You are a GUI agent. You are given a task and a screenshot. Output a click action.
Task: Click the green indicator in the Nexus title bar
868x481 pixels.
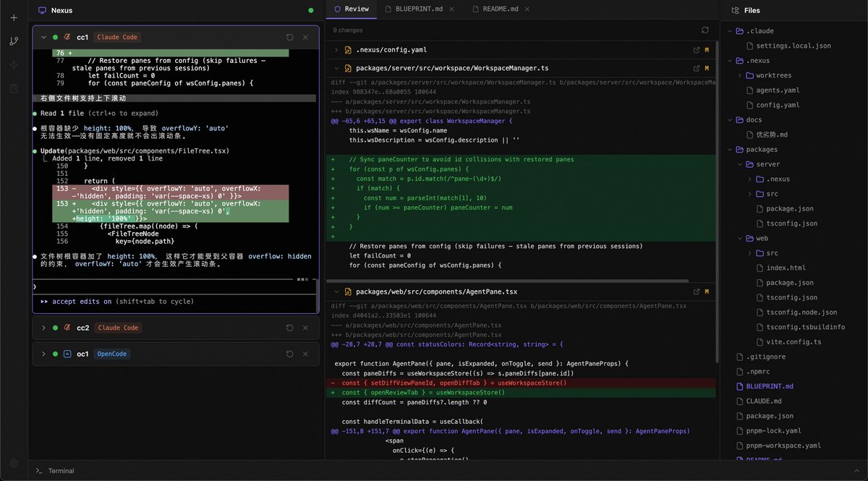(310, 9)
